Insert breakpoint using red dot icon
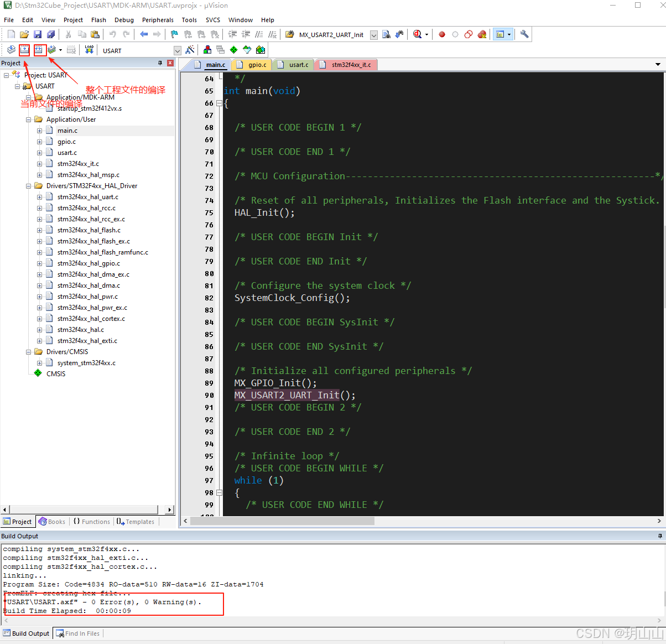Image resolution: width=666 pixels, height=644 pixels. [442, 34]
